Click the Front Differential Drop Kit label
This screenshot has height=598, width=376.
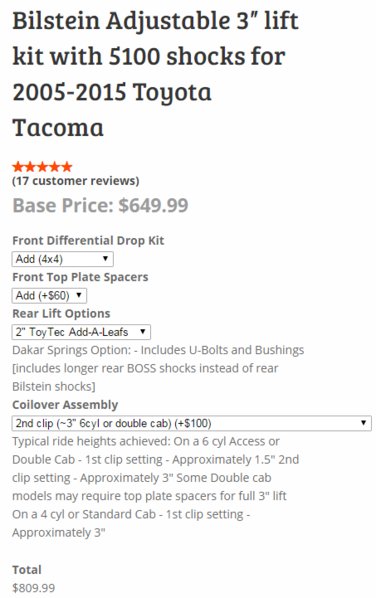pyautogui.click(x=88, y=241)
